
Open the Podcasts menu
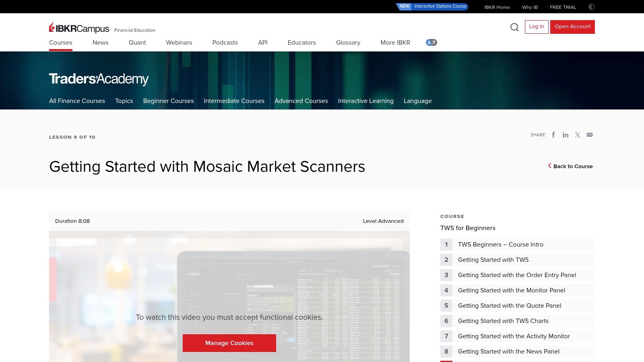pos(225,43)
